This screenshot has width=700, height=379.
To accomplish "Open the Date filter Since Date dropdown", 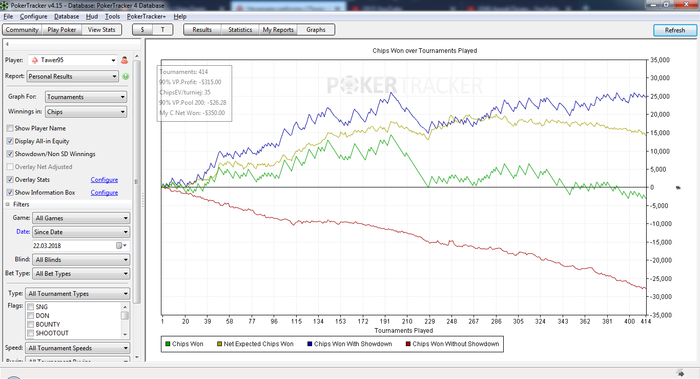I will coord(81,232).
